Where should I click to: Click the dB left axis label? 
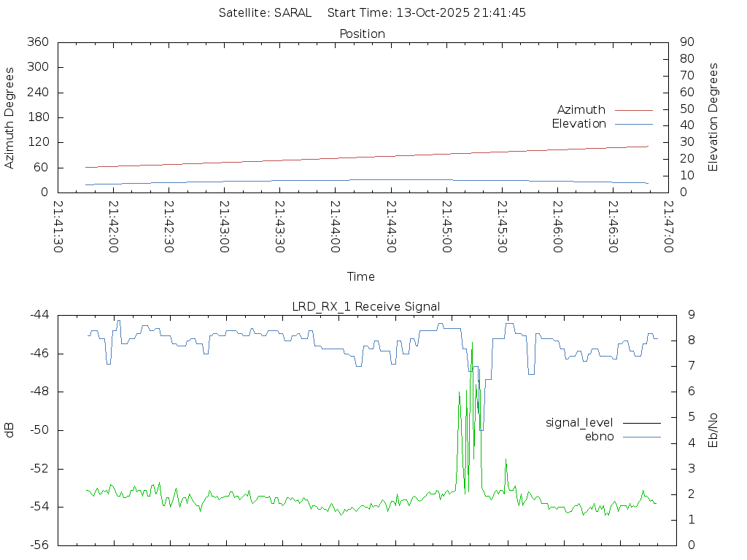point(10,430)
